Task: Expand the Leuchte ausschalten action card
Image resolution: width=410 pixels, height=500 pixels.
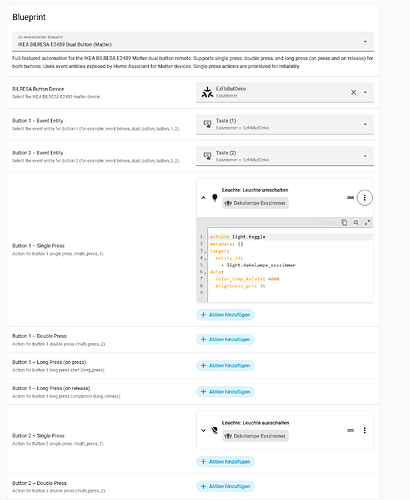Action: (203, 430)
